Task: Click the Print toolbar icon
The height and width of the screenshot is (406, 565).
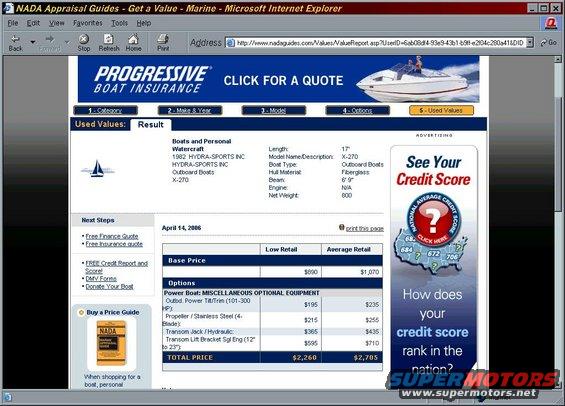Action: (x=163, y=43)
